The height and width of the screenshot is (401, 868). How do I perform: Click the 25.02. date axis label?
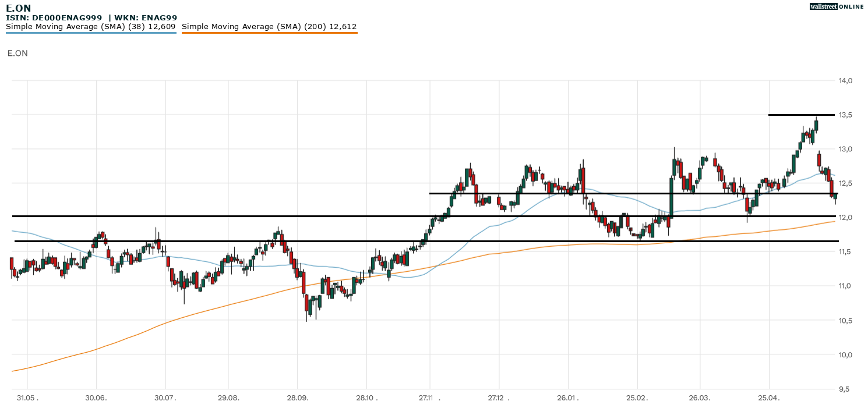tap(637, 398)
